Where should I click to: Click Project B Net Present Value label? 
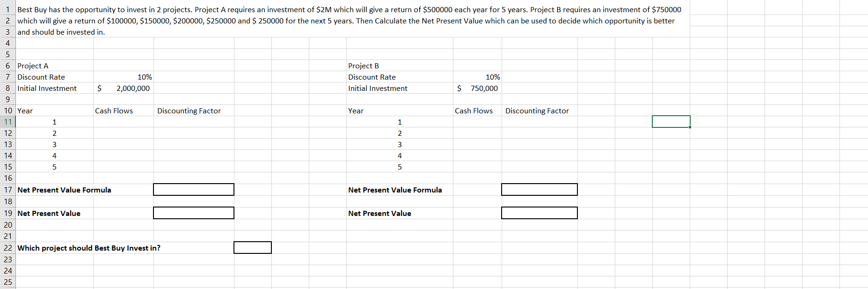coord(379,213)
